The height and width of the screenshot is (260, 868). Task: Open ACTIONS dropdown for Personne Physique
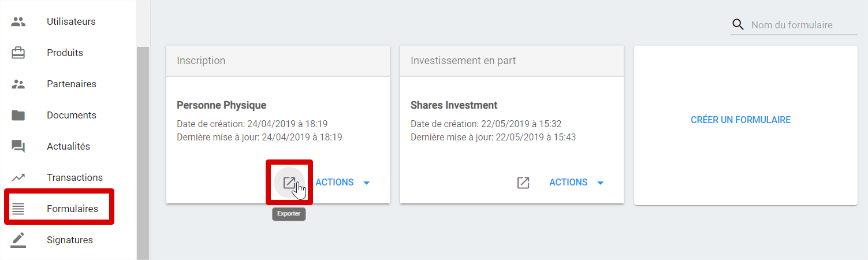[x=342, y=183]
